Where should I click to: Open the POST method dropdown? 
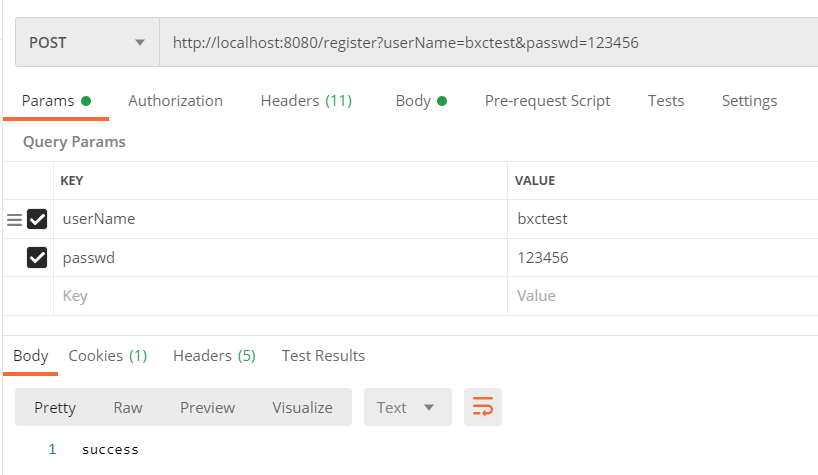[87, 42]
